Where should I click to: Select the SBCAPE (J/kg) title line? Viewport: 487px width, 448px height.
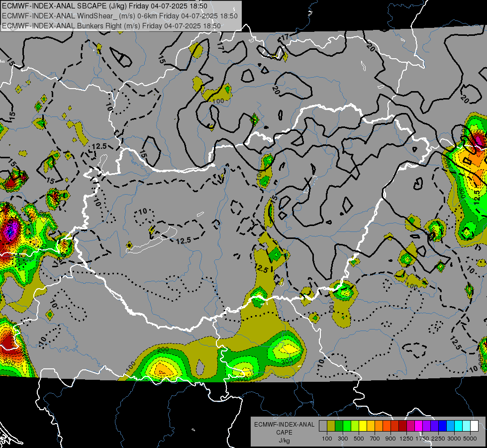[105, 6]
